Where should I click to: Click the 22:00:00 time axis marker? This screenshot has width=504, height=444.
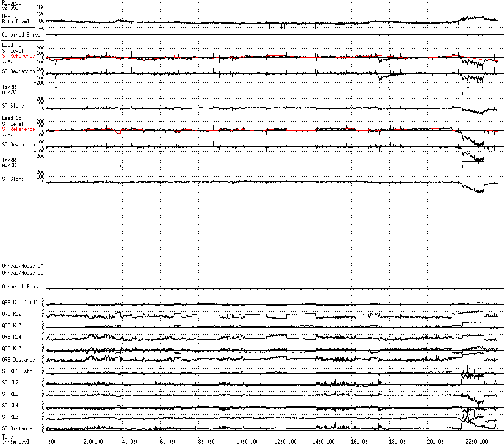coord(477,442)
